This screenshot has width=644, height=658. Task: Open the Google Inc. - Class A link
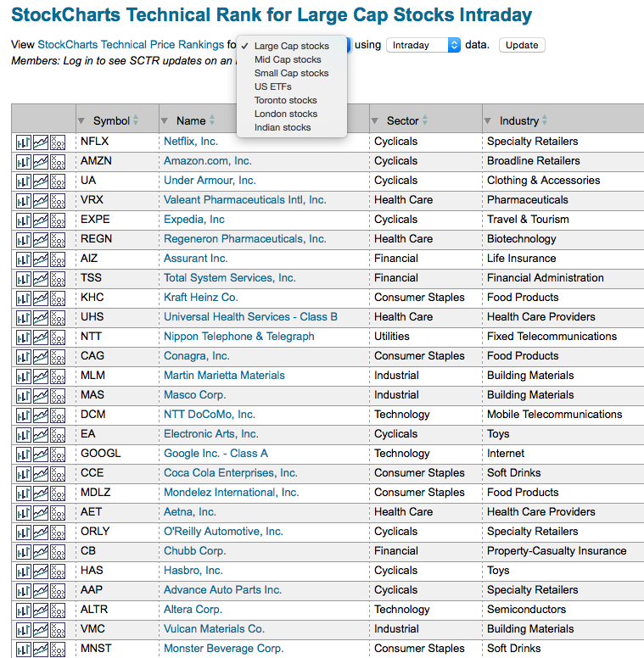tap(216, 454)
